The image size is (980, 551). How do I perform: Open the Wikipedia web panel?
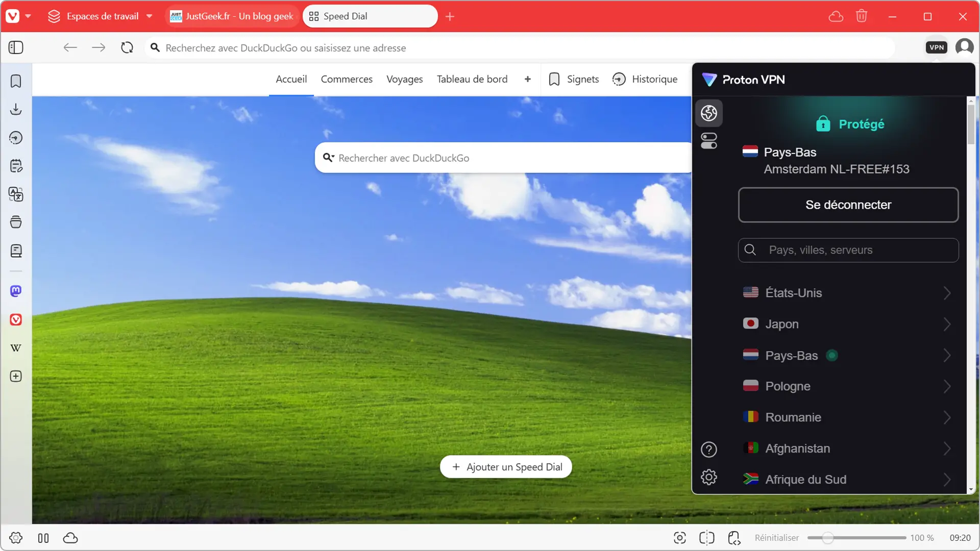[x=16, y=348]
